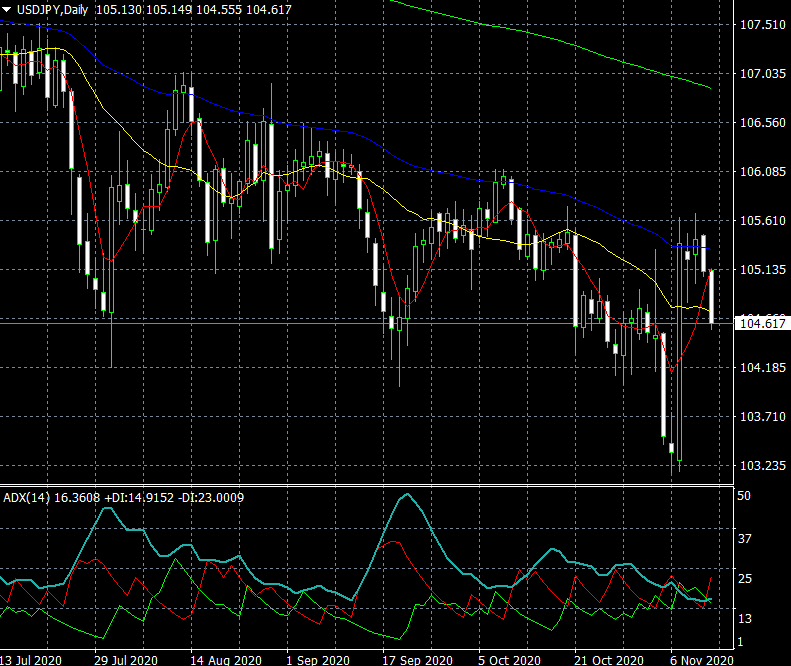Click the 1 Sep 2020 date label
The width and height of the screenshot is (791, 666).
pos(318,660)
